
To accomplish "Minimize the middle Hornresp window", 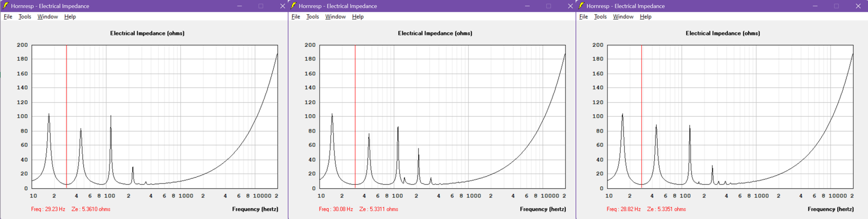I will pyautogui.click(x=527, y=6).
